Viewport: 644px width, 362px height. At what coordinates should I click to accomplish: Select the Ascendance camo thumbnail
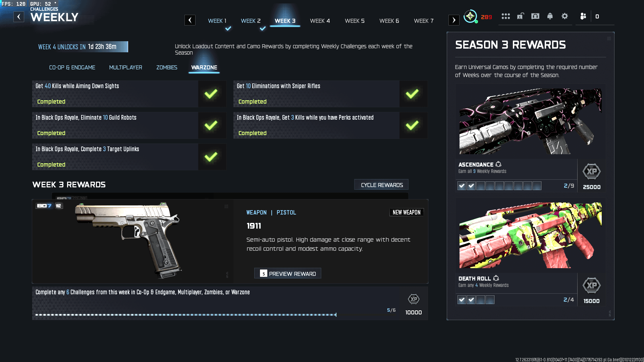pos(530,121)
